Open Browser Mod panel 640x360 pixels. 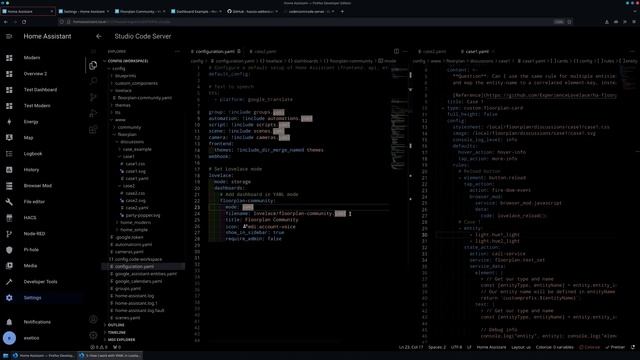pyautogui.click(x=38, y=186)
